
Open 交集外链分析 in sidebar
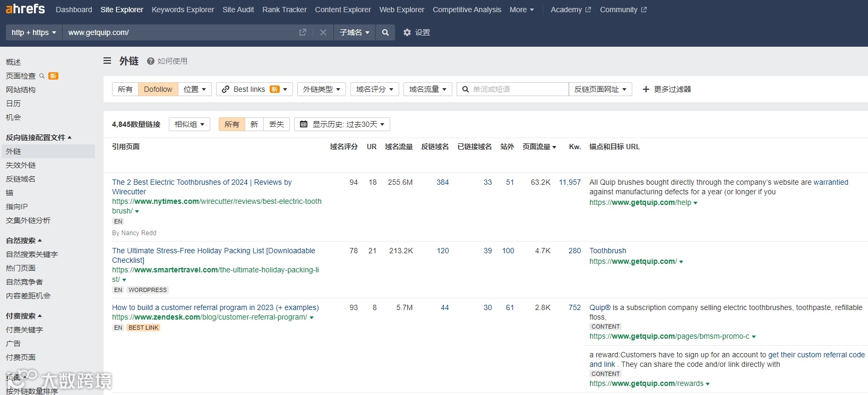point(28,220)
